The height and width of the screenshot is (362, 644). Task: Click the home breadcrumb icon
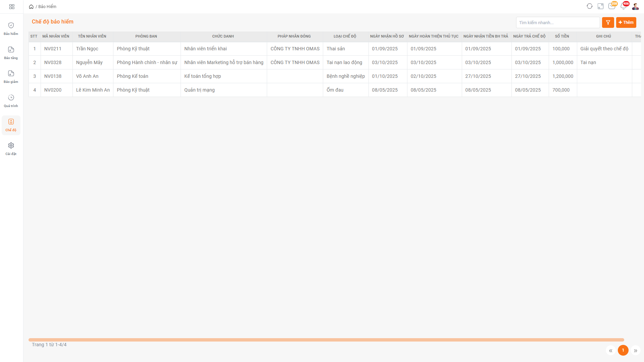(x=31, y=7)
